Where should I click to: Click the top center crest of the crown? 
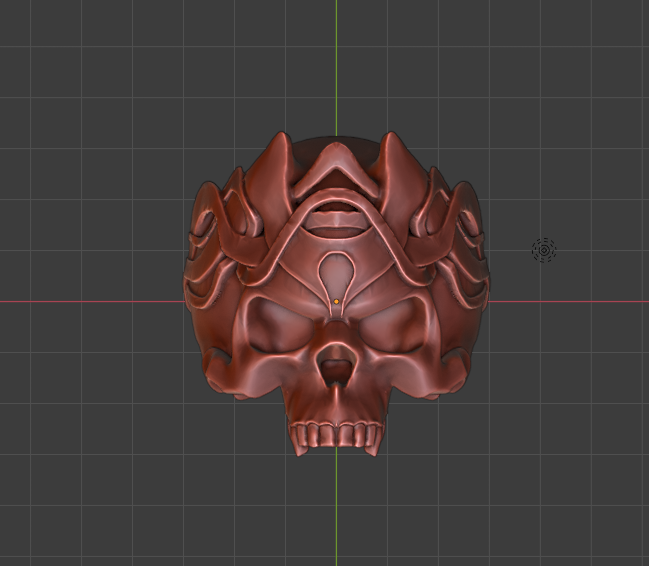point(336,158)
